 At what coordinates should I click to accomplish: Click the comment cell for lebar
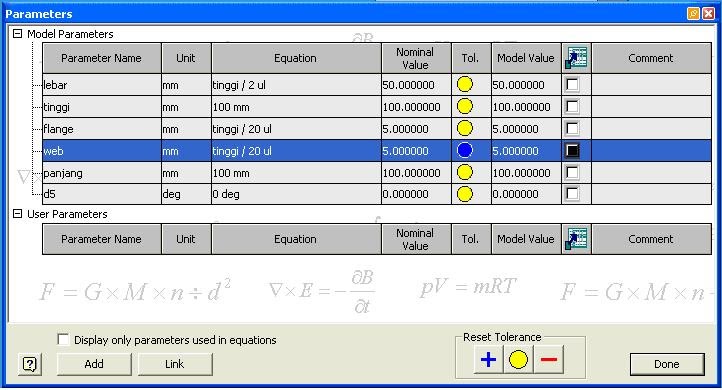tap(651, 85)
